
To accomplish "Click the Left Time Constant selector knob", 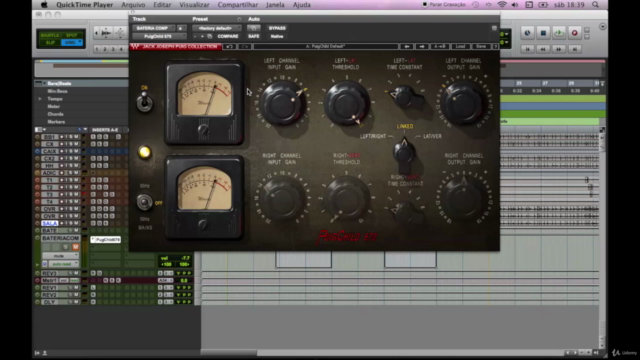I will (404, 97).
